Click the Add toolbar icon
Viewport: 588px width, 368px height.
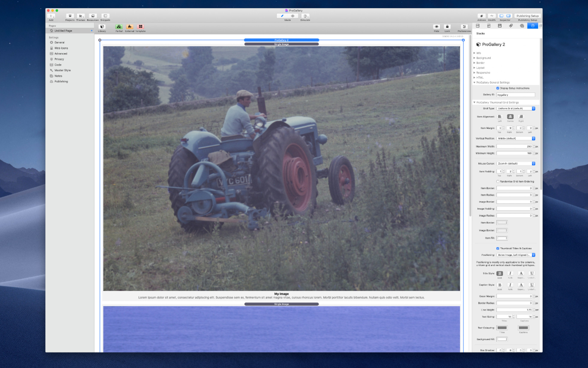(51, 16)
